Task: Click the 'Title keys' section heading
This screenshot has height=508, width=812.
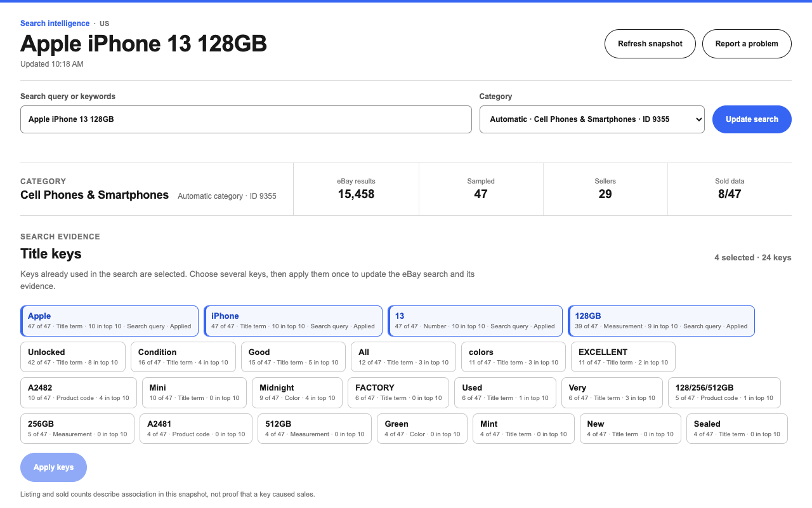Action: 51,254
